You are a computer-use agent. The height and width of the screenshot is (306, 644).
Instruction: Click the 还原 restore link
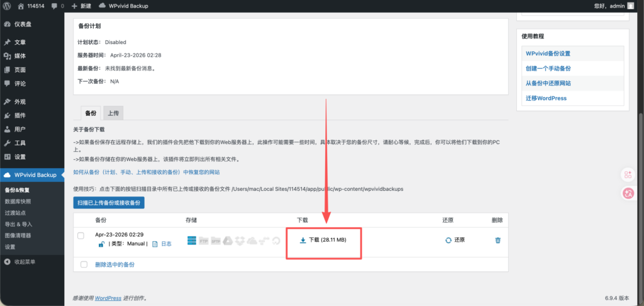click(x=460, y=240)
